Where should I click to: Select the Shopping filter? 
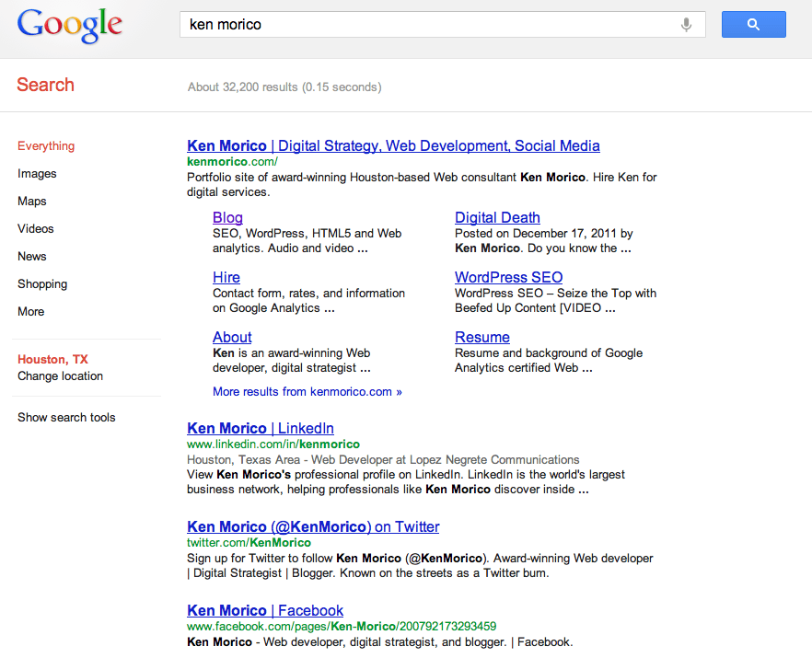(x=41, y=283)
